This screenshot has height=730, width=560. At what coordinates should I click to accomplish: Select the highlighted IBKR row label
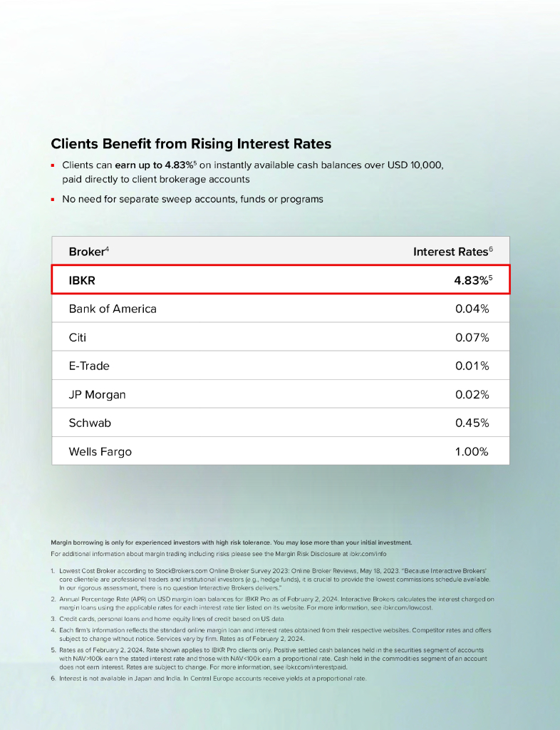pyautogui.click(x=82, y=281)
